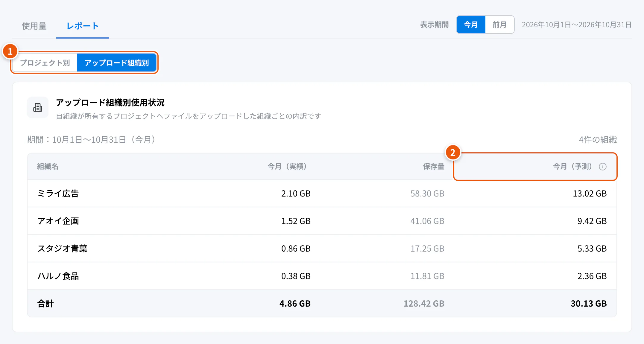644x344 pixels.
Task: Click the 128.42 GB total storage
Action: pos(424,304)
